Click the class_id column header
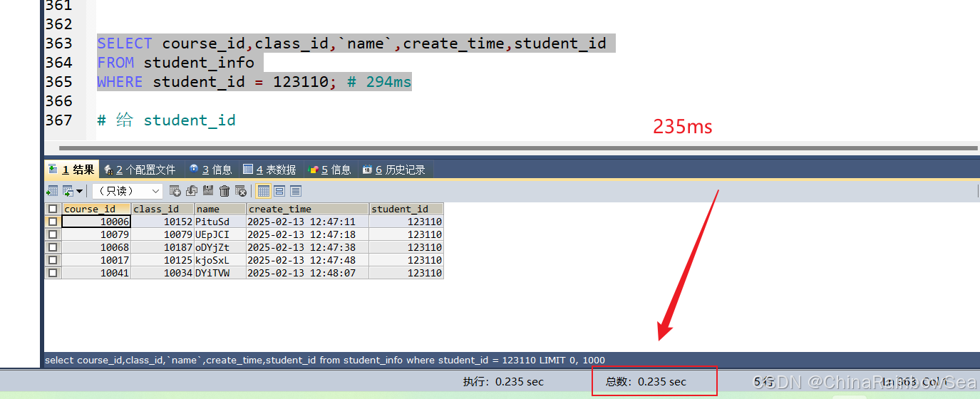 163,209
